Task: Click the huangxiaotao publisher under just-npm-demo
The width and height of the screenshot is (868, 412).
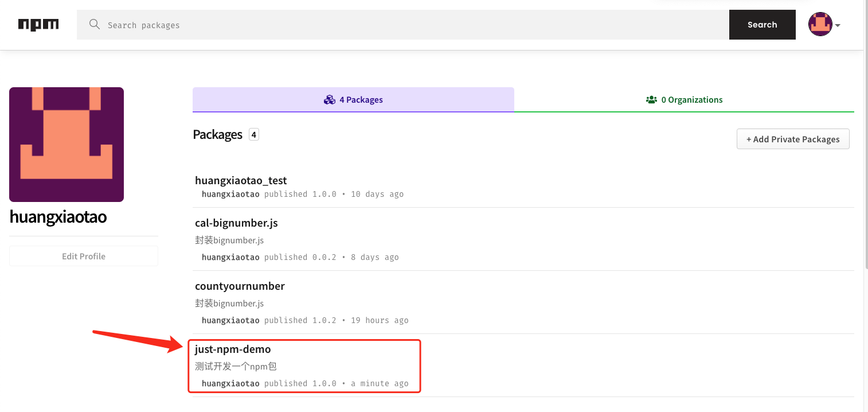Action: coord(230,383)
